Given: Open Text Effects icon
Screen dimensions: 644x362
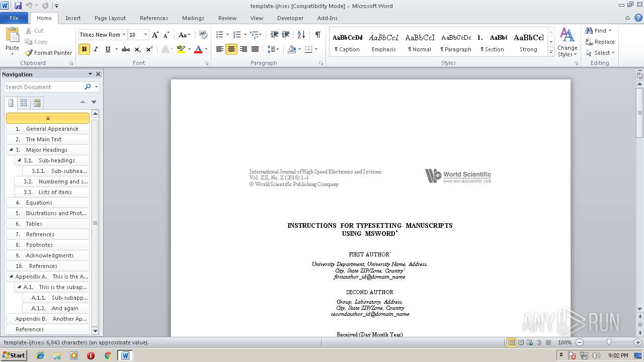Looking at the screenshot, I should (x=165, y=49).
